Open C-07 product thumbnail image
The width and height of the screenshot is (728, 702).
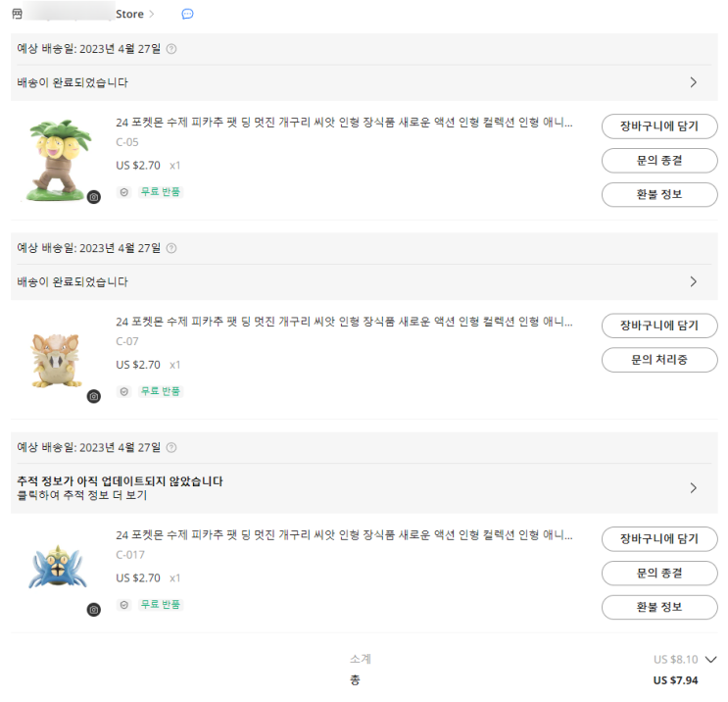(57, 360)
